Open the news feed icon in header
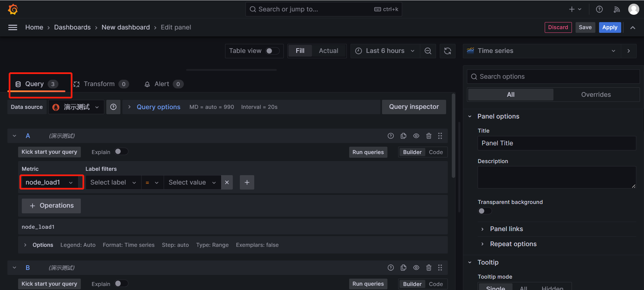 click(616, 9)
